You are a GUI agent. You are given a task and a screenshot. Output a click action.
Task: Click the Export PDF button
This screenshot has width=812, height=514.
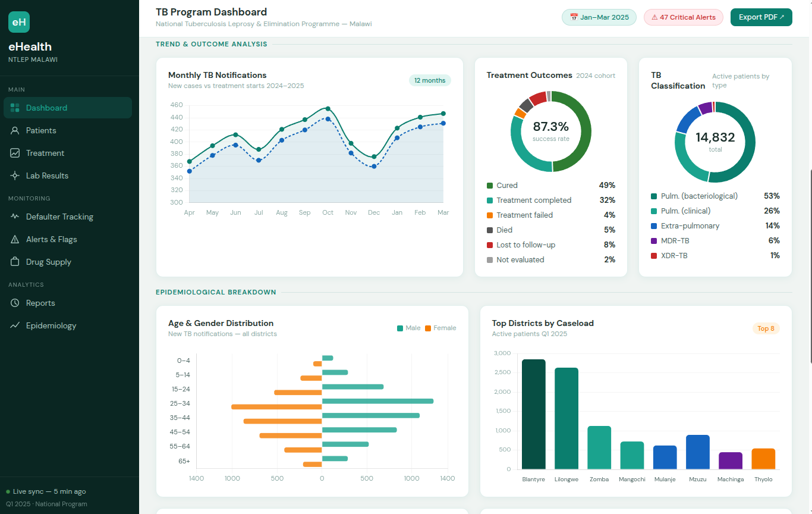coord(761,17)
